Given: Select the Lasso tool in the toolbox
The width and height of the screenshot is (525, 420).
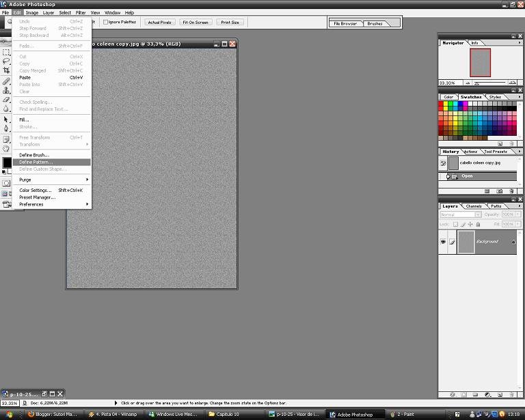Looking at the screenshot, I should (x=6, y=61).
